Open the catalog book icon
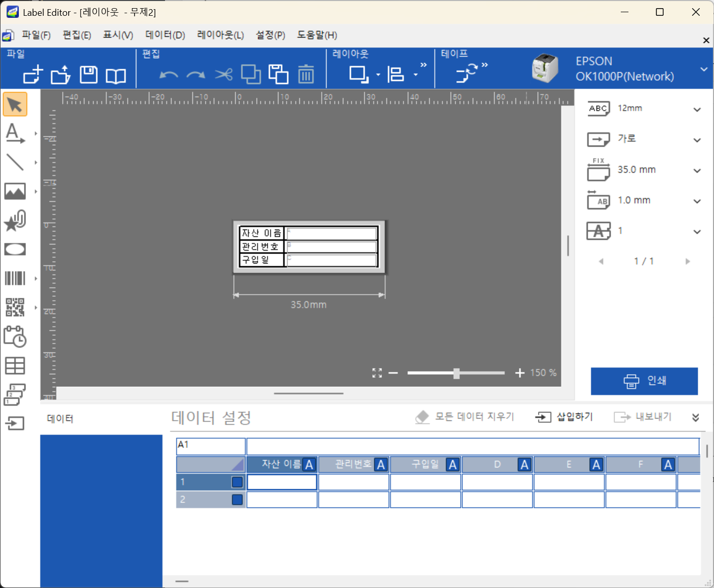The image size is (714, 588). click(116, 76)
